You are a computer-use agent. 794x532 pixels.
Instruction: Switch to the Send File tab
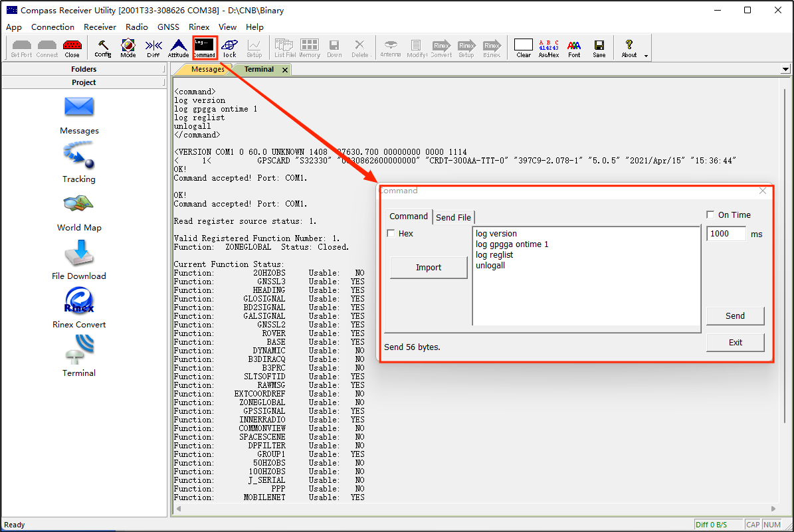(453, 217)
